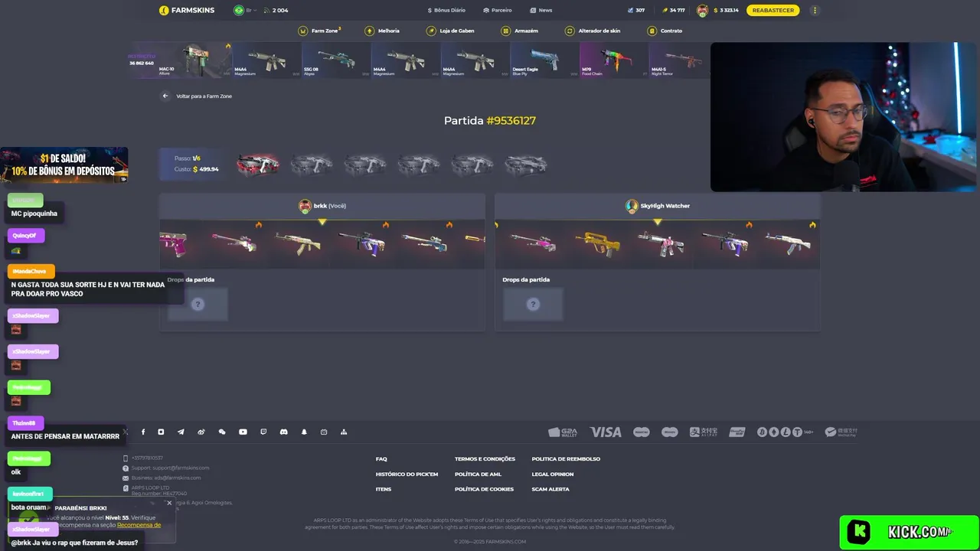
Task: Open Termos e Condições link
Action: pos(485,458)
